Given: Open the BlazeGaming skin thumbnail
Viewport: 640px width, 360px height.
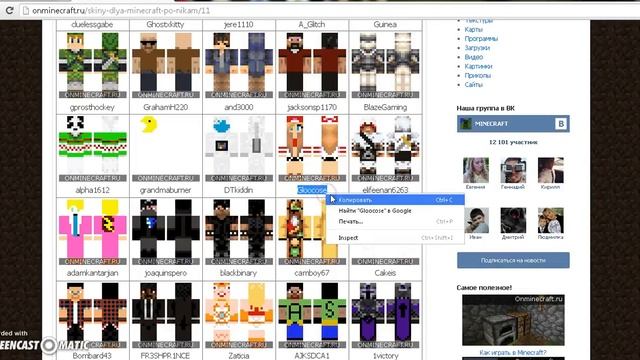Looking at the screenshot, I should [385, 65].
